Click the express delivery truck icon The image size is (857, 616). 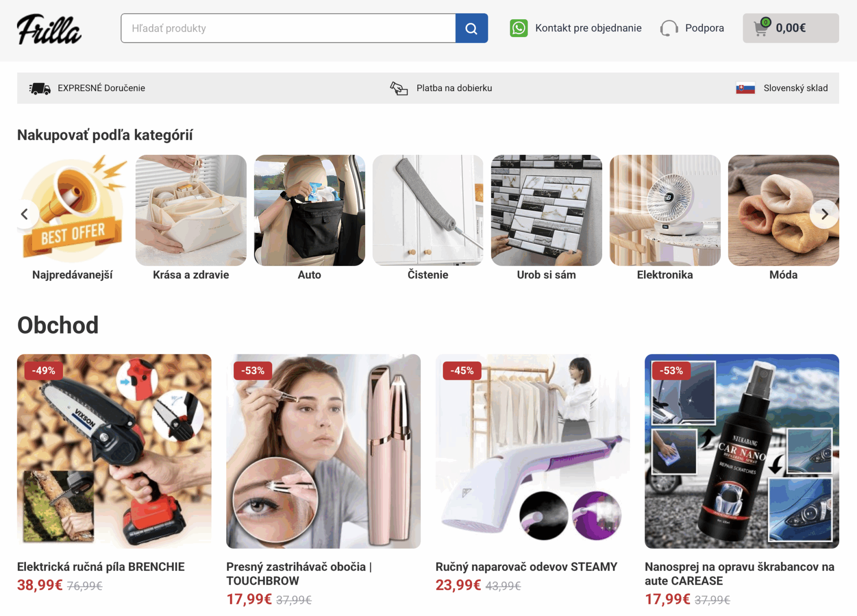coord(40,88)
